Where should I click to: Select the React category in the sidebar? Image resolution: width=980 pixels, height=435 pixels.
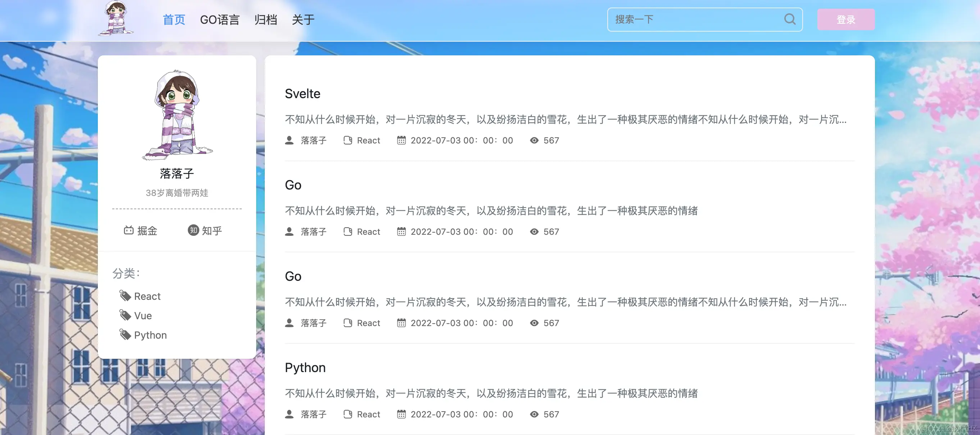tap(147, 296)
